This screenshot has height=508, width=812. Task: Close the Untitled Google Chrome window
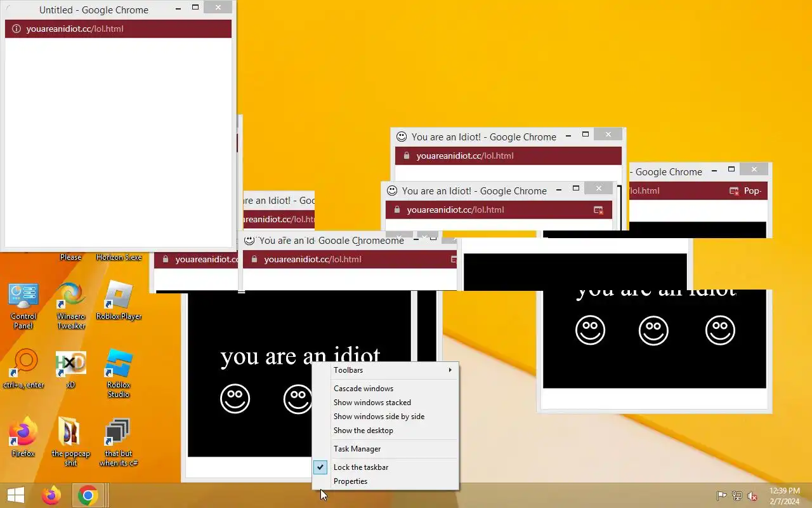point(218,8)
